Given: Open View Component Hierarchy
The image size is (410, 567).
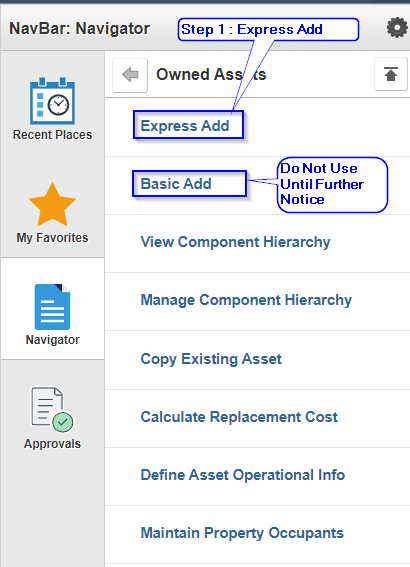Looking at the screenshot, I should (x=235, y=242).
